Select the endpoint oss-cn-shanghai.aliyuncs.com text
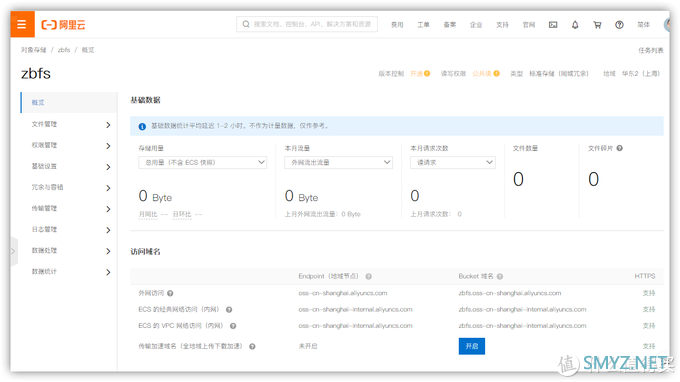The height and width of the screenshot is (382, 680). [343, 294]
